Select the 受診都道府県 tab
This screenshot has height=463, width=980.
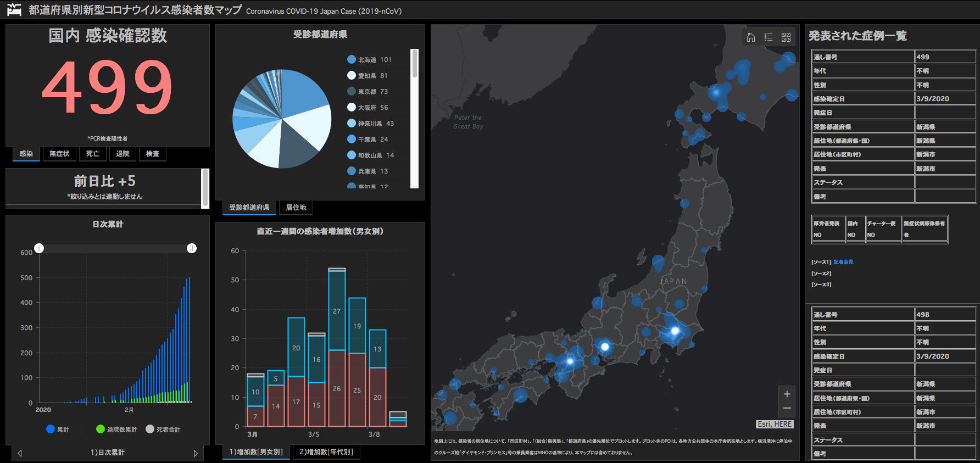point(249,208)
